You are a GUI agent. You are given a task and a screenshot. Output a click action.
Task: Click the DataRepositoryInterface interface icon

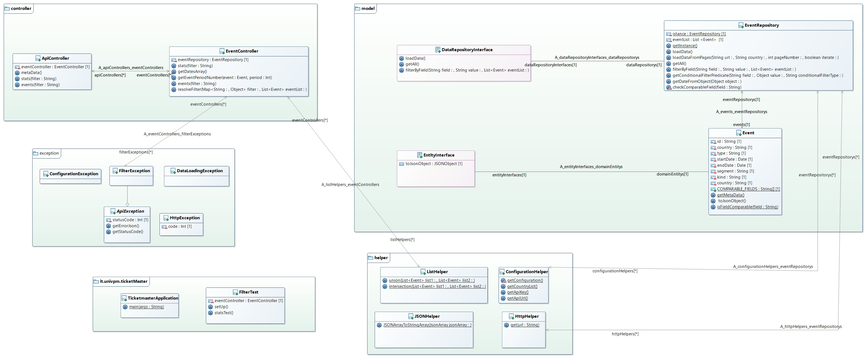coord(438,50)
